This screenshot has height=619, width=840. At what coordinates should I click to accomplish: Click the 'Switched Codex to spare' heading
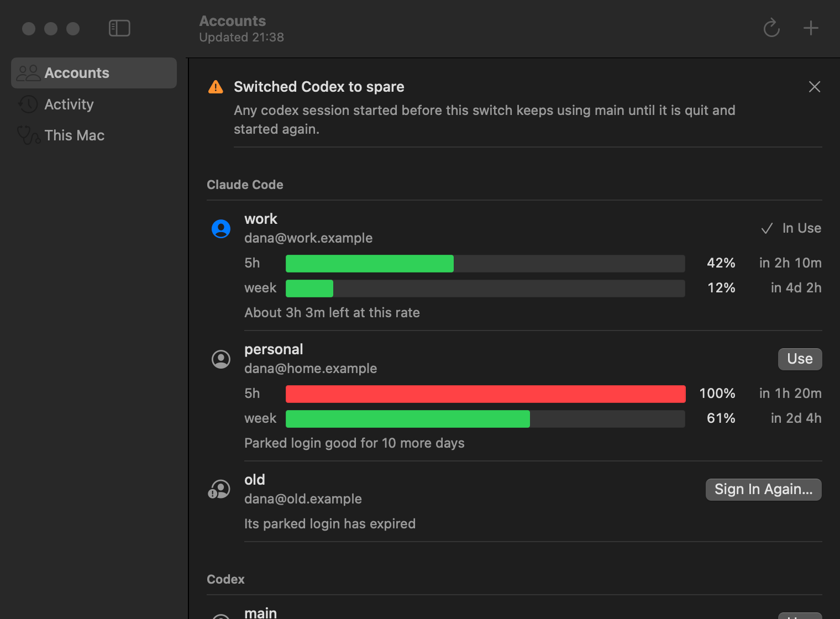[x=319, y=87]
